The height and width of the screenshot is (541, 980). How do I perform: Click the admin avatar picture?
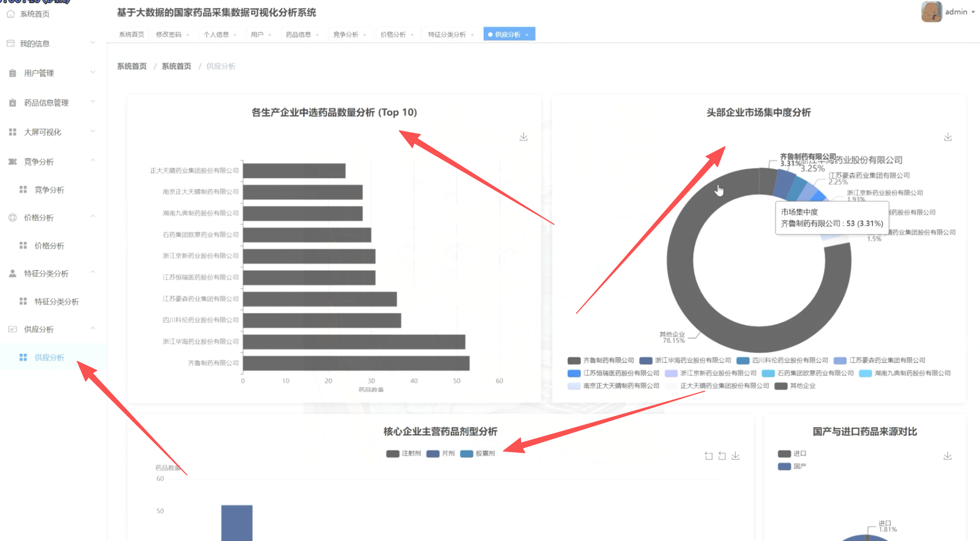point(931,12)
